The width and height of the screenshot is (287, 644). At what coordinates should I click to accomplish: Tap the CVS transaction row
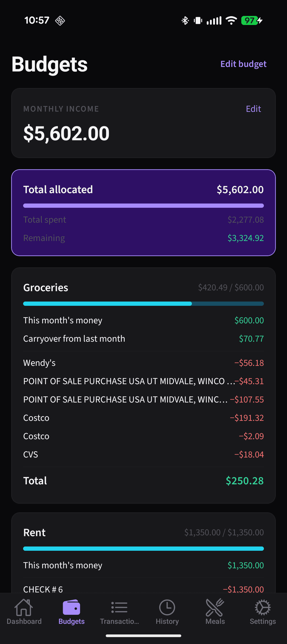point(143,454)
